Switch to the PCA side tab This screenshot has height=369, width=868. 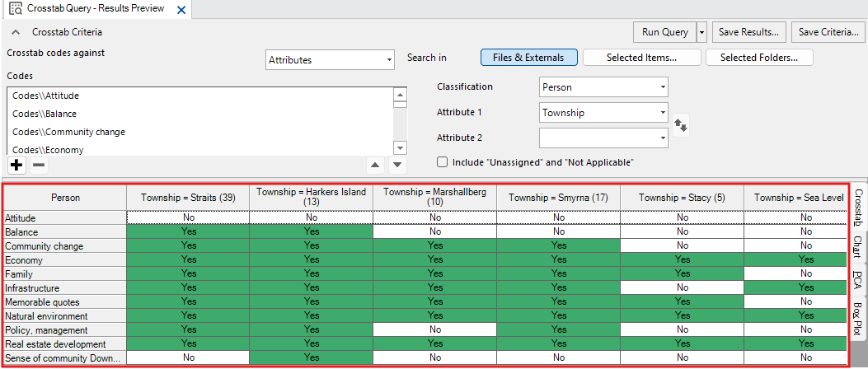click(857, 279)
